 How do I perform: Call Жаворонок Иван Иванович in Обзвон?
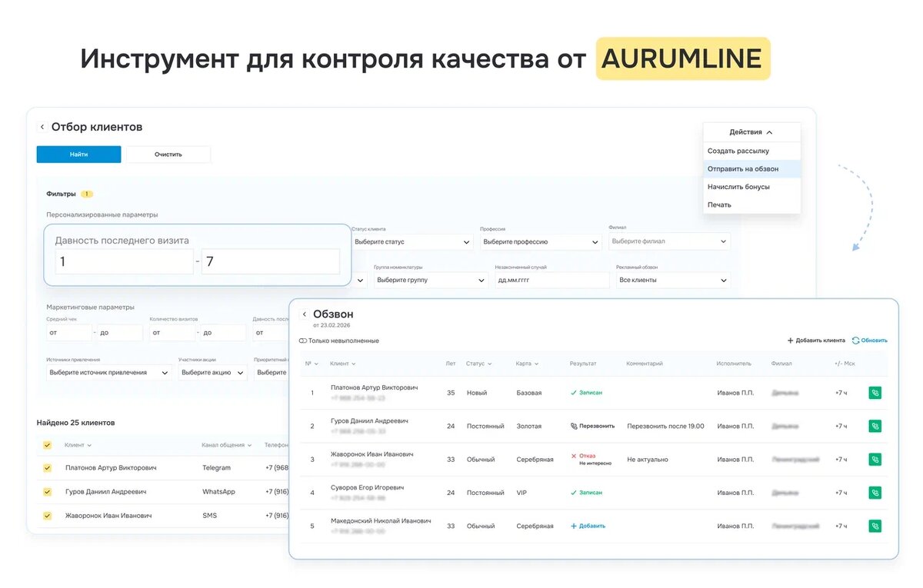pos(875,460)
